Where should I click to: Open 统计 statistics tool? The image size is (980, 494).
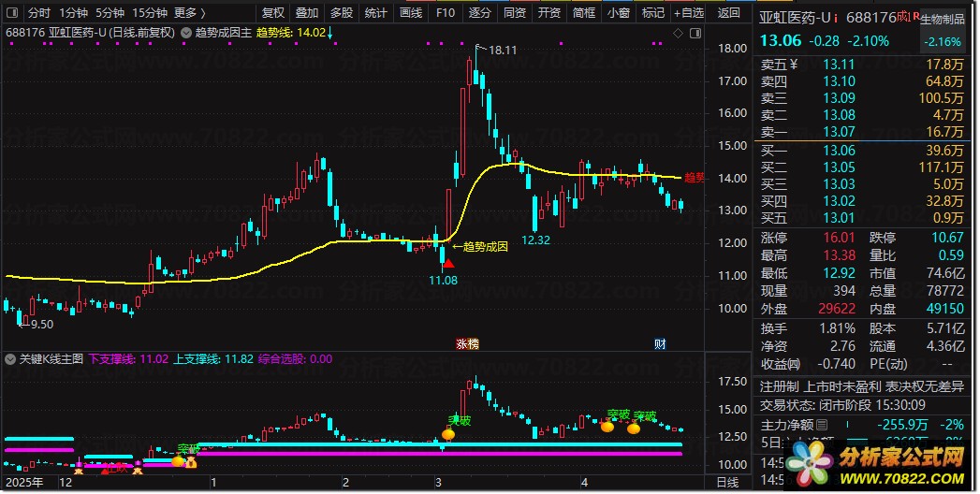[375, 12]
